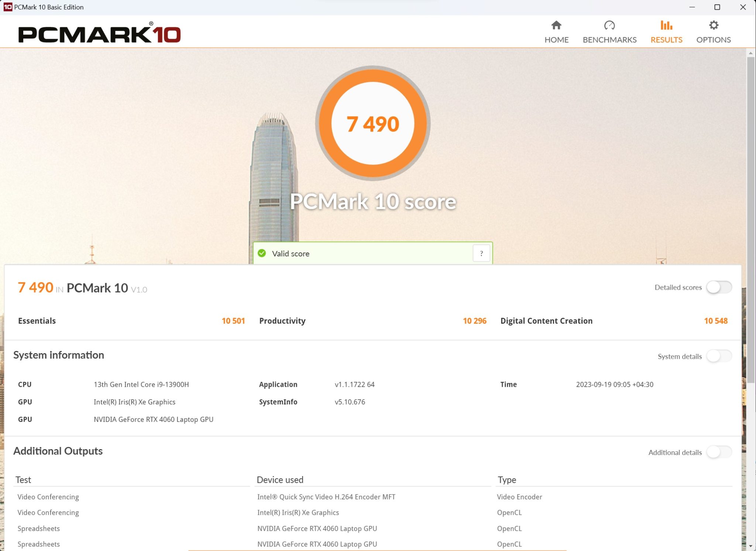Switch to the BENCHMARKS tab
The width and height of the screenshot is (756, 551).
coord(609,39)
